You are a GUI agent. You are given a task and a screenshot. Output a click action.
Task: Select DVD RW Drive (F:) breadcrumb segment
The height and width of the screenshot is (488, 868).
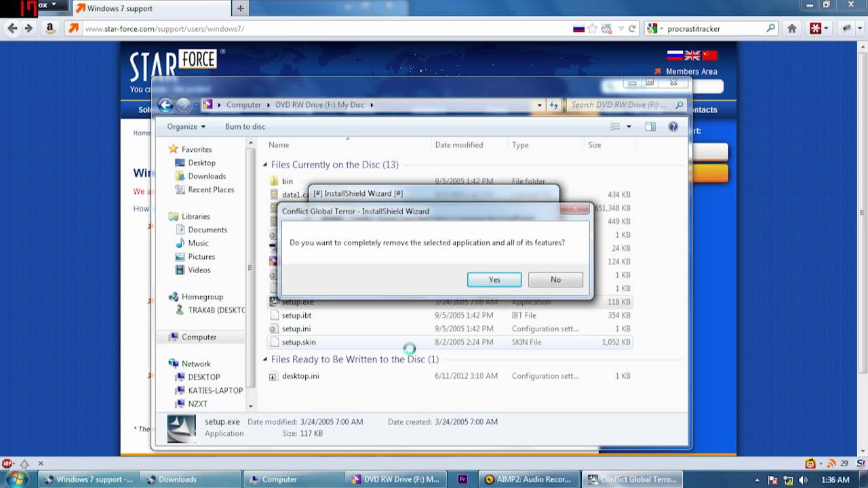click(319, 105)
